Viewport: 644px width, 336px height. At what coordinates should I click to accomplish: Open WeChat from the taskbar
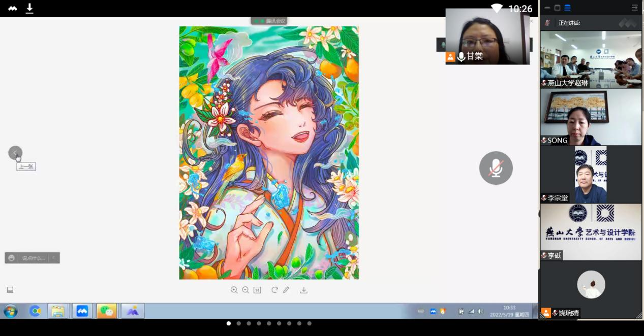(107, 311)
